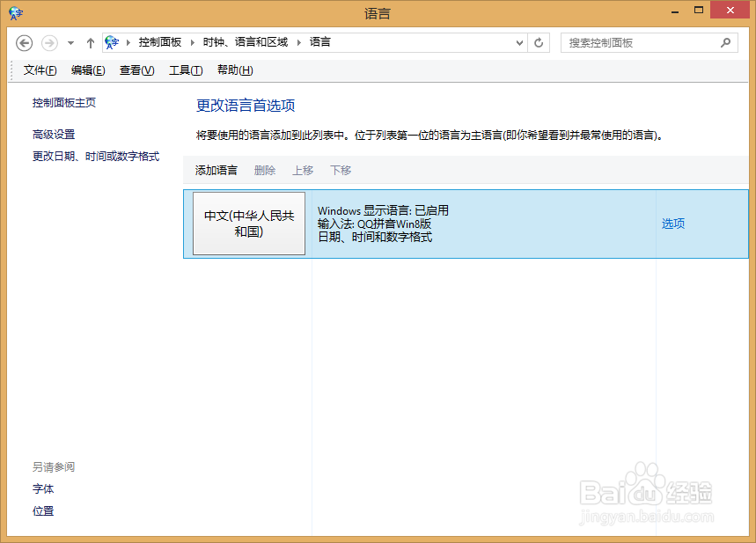Open 选项 for the Chinese language
This screenshot has height=543, width=756.
[x=673, y=224]
